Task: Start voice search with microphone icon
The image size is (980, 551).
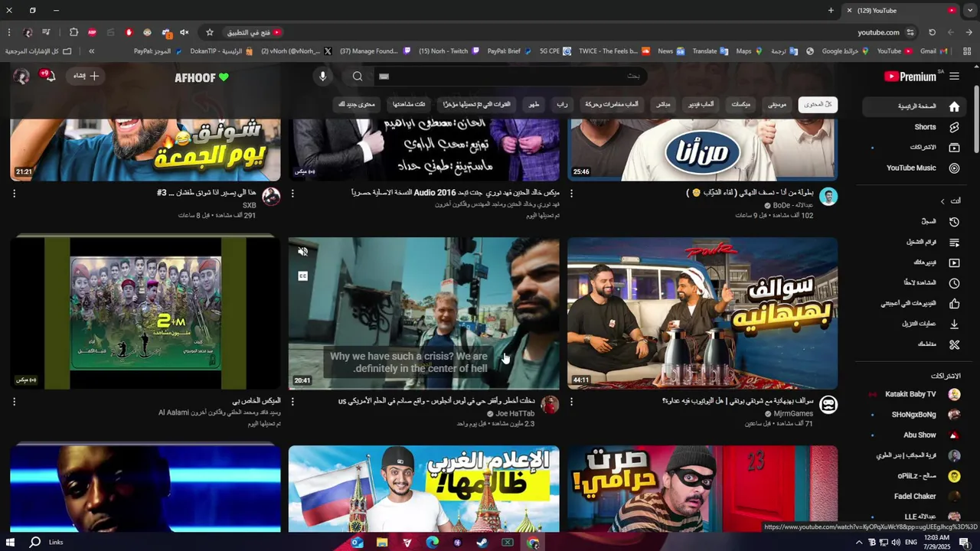Action: (323, 77)
